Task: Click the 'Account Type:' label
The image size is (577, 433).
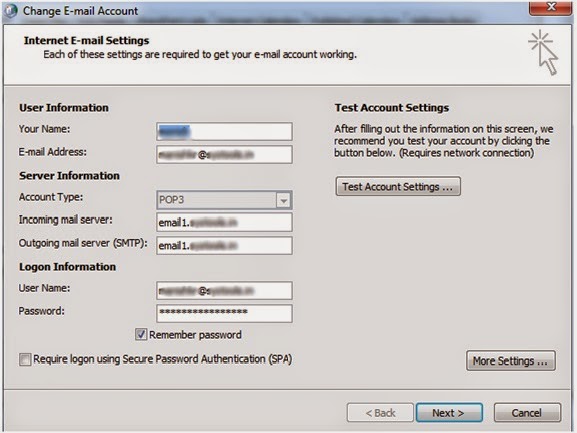Action: tap(51, 197)
